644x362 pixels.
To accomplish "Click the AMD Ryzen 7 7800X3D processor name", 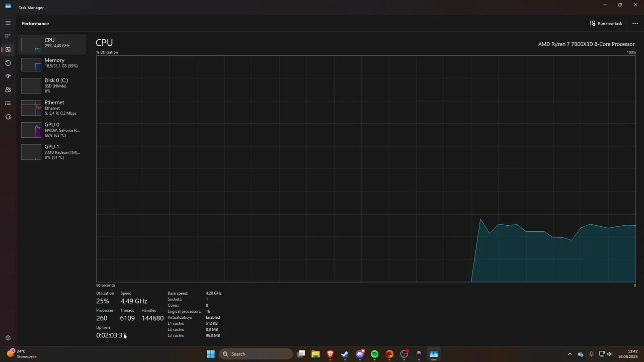I will (x=586, y=44).
